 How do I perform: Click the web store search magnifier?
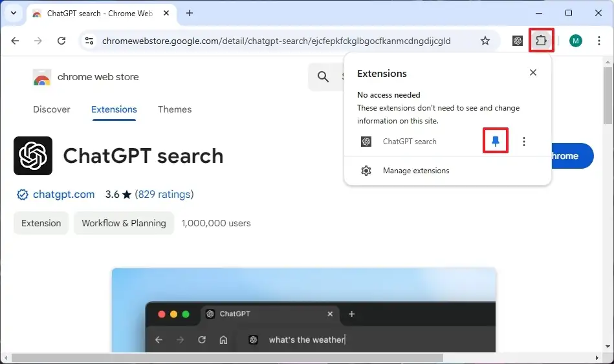pyautogui.click(x=323, y=77)
